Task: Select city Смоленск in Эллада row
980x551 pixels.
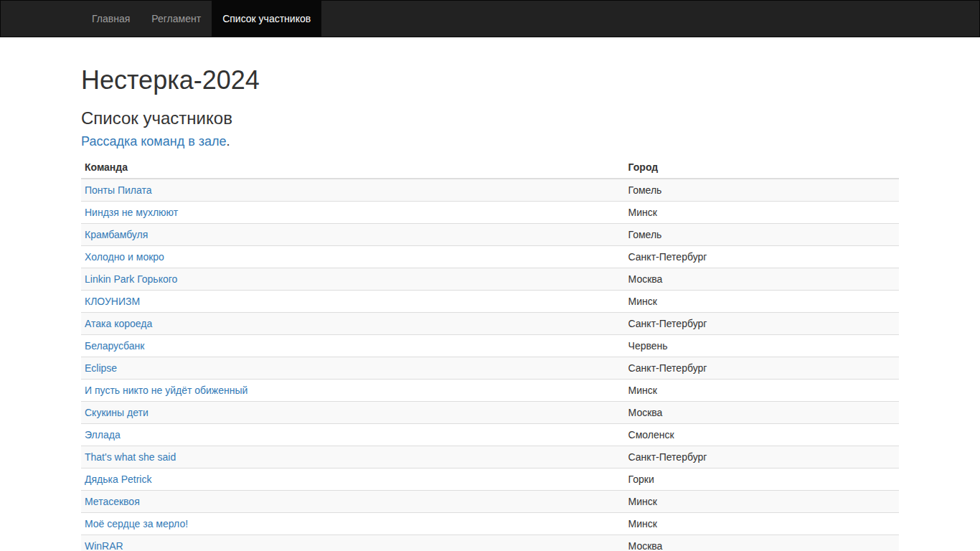Action: (x=651, y=435)
